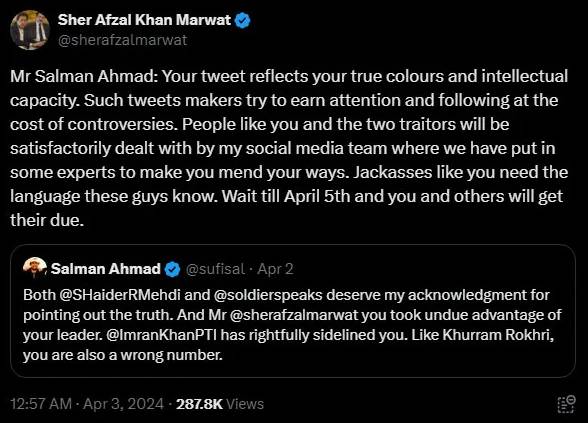The height and width of the screenshot is (423, 588).
Task: Open the @sufisal handle
Action: (x=215, y=269)
